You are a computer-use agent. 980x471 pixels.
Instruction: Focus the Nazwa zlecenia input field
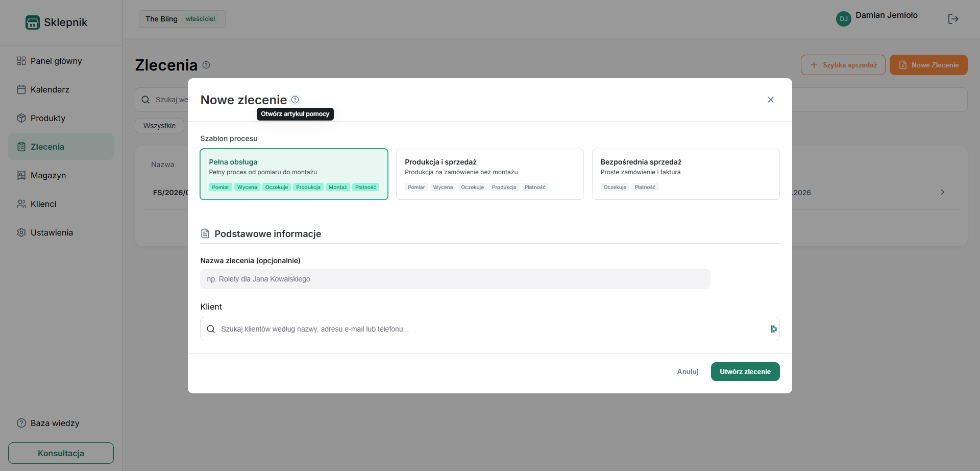(455, 279)
